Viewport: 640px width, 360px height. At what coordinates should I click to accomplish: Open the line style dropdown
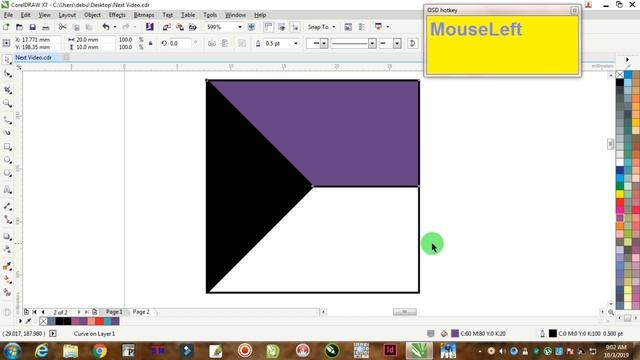(x=372, y=43)
